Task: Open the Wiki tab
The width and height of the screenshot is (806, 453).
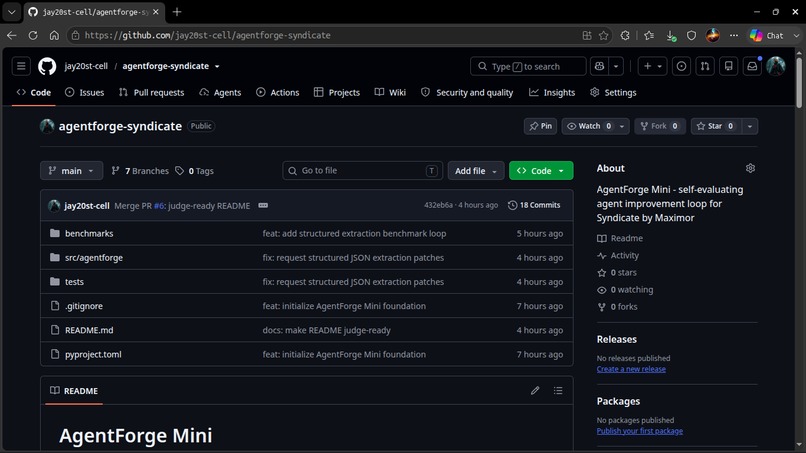Action: point(390,93)
